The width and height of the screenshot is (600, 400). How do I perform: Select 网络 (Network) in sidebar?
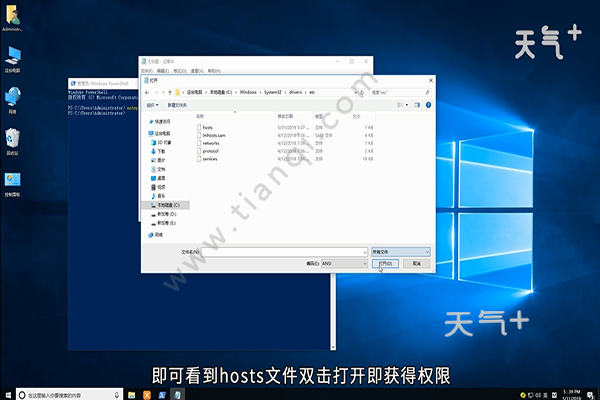pos(156,235)
